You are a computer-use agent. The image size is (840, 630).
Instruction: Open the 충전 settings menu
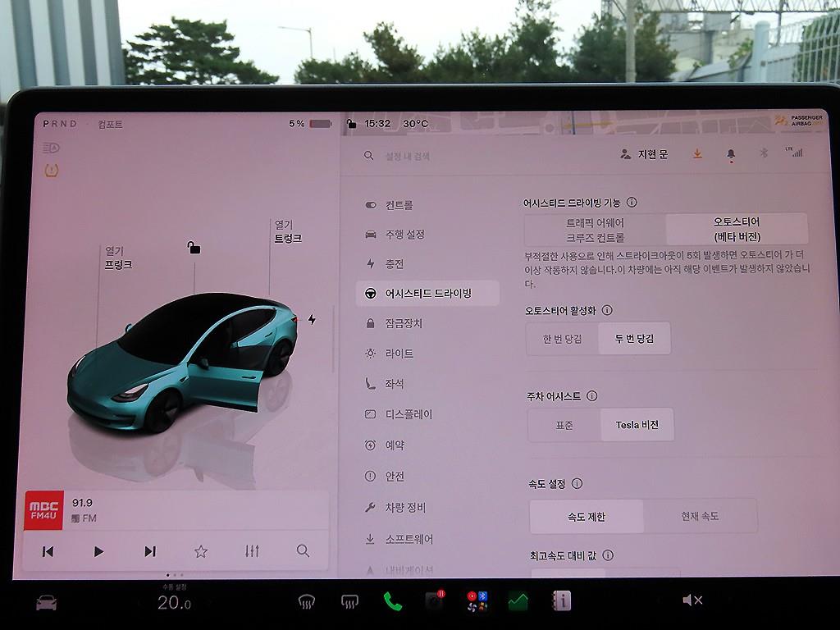pyautogui.click(x=385, y=264)
